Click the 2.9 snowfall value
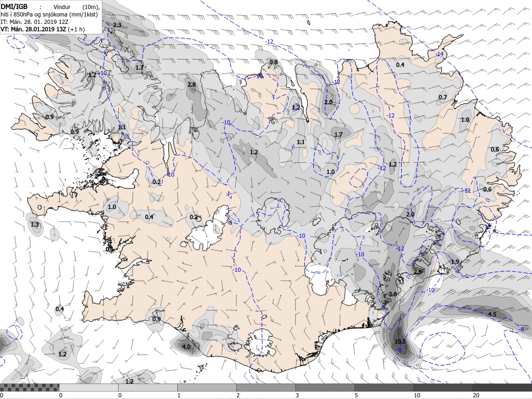The height and width of the screenshot is (399, 532). coord(418,271)
